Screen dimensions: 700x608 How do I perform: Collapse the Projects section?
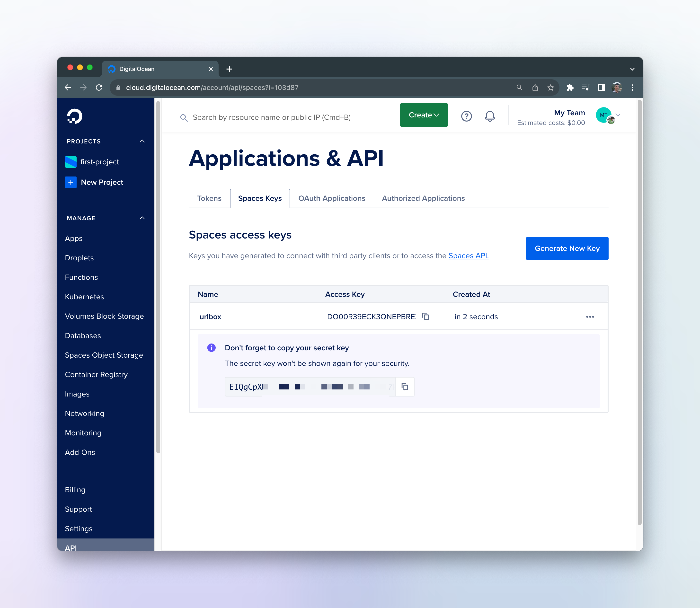tap(142, 141)
